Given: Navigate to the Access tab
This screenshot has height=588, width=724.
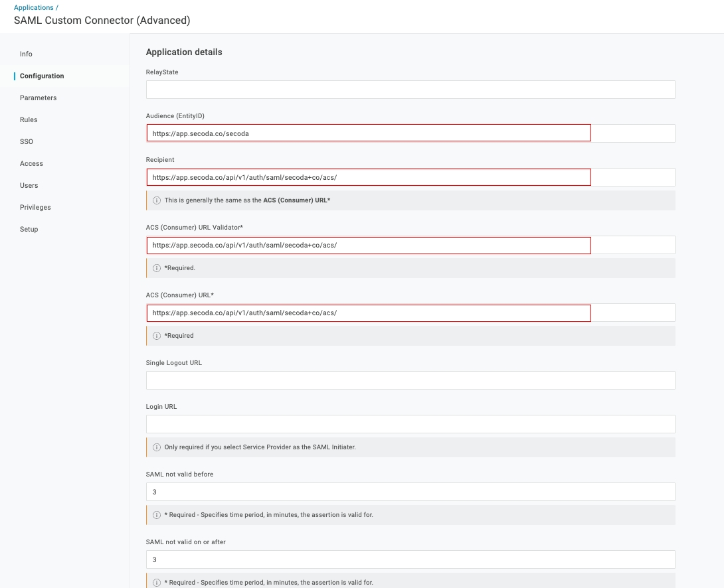Looking at the screenshot, I should 31,163.
